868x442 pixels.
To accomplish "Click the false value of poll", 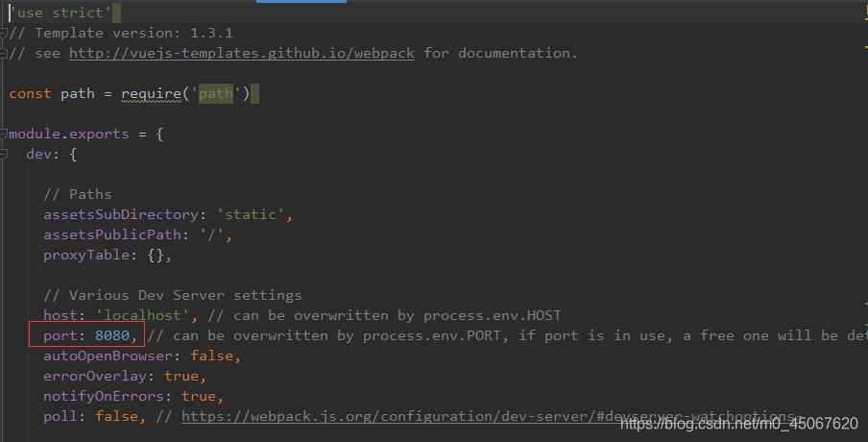I will (116, 416).
